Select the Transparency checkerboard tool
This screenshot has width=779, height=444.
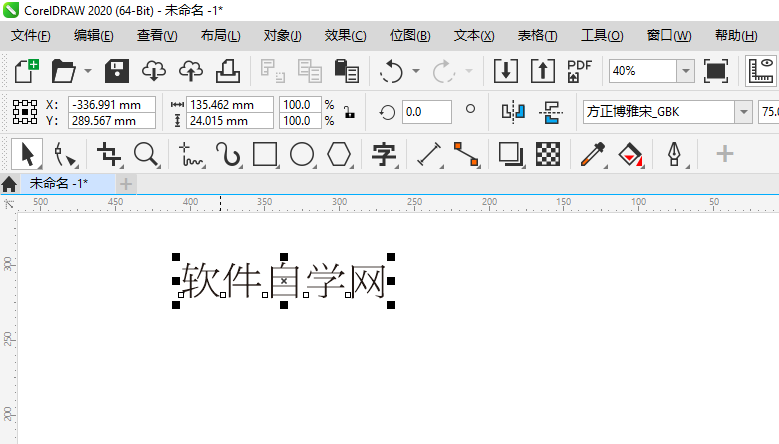coord(548,154)
